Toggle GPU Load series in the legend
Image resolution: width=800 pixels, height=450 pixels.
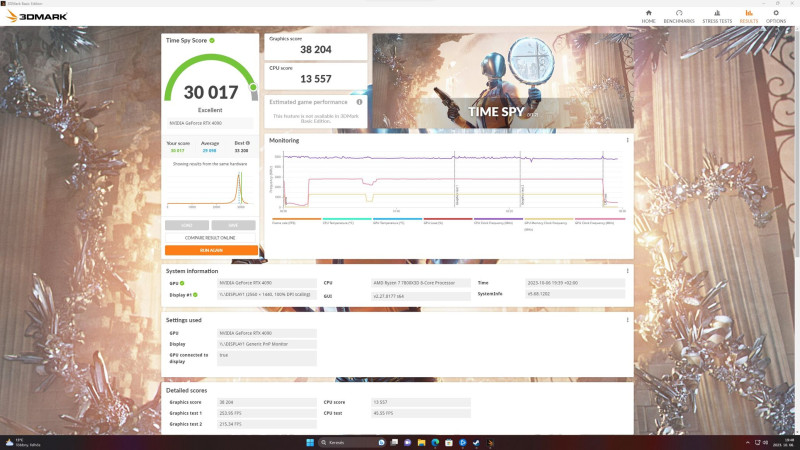[x=447, y=221]
